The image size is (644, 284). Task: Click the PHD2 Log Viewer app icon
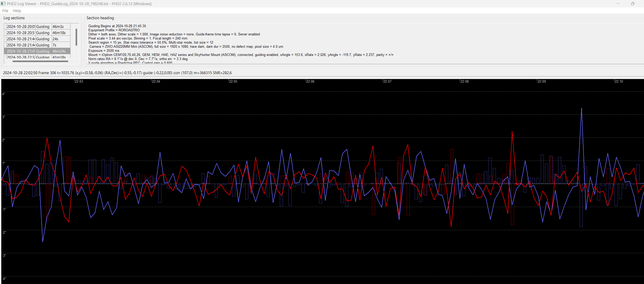pyautogui.click(x=3, y=4)
